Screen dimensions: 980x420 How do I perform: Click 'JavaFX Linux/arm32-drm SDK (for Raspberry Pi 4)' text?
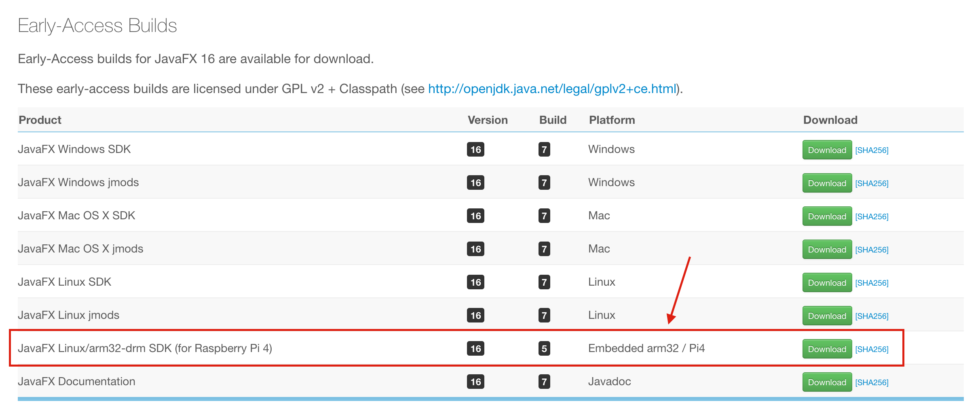pyautogui.click(x=145, y=348)
